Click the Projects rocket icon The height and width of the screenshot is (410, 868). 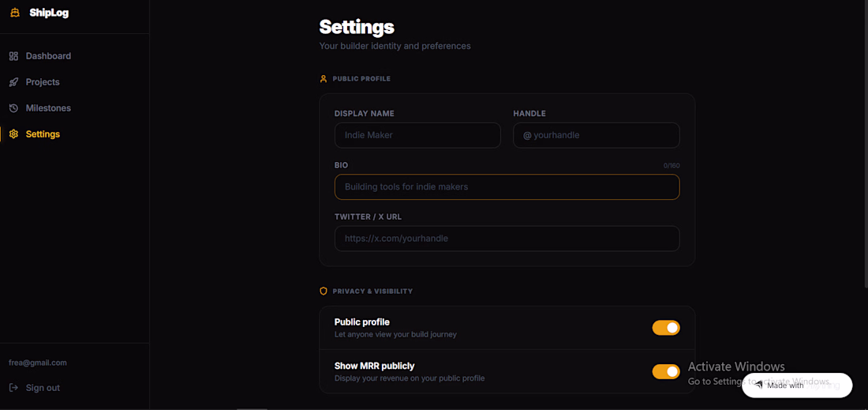14,82
